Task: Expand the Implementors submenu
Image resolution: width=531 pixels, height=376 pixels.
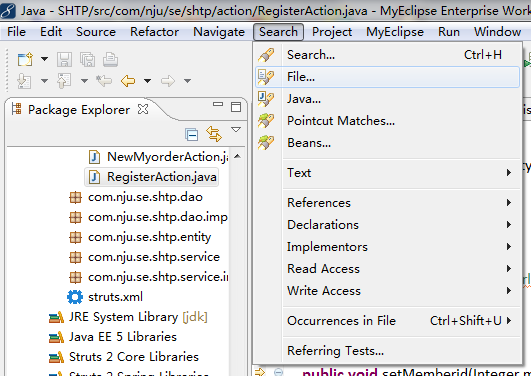Action: pyautogui.click(x=387, y=247)
